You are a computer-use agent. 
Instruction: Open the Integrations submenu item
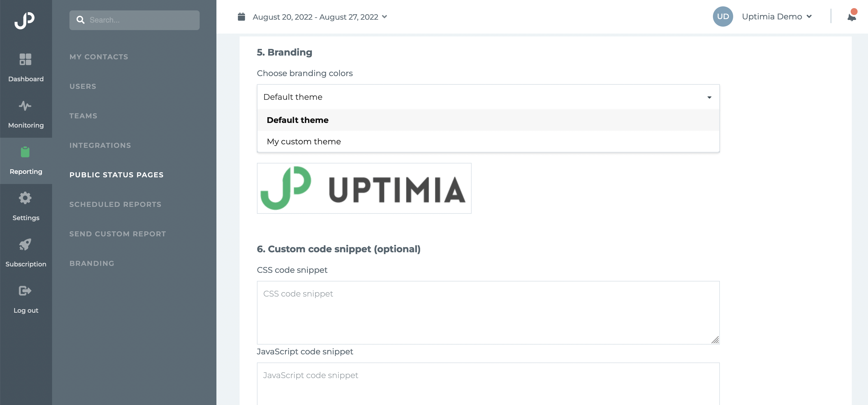100,146
